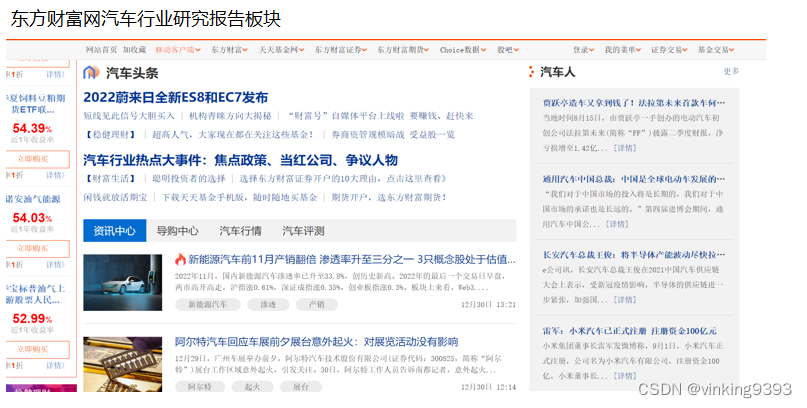Image resolution: width=807 pixels, height=408 pixels.
Task: Open the 诺安油气能源 fund link
Action: (x=33, y=199)
